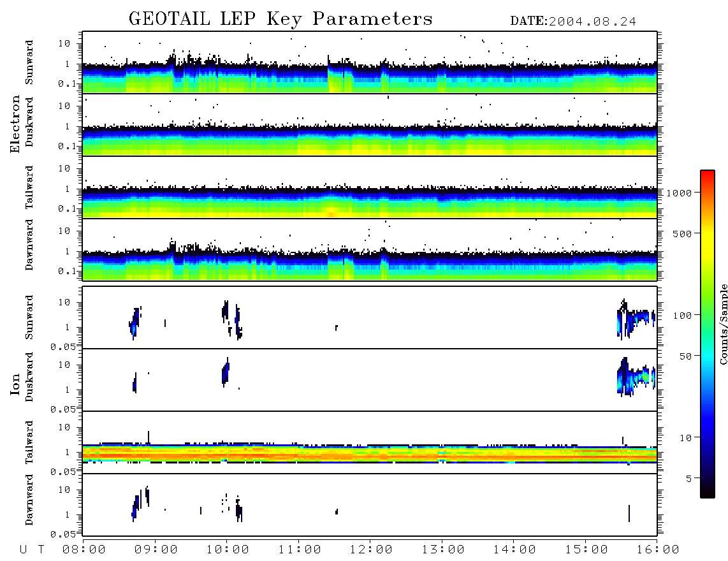The height and width of the screenshot is (561, 728).
Task: Click the U T axis label
Action: pos(32,550)
